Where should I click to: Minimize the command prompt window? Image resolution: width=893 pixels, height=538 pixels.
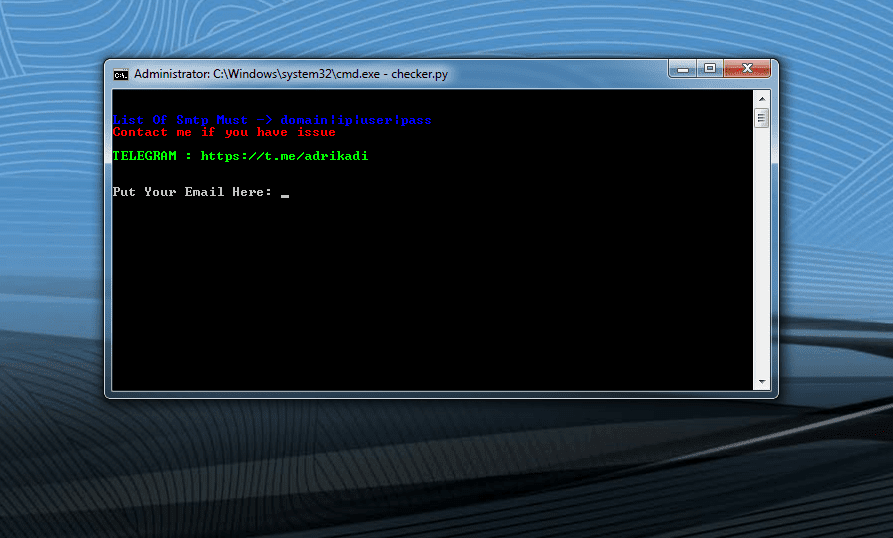click(x=683, y=68)
